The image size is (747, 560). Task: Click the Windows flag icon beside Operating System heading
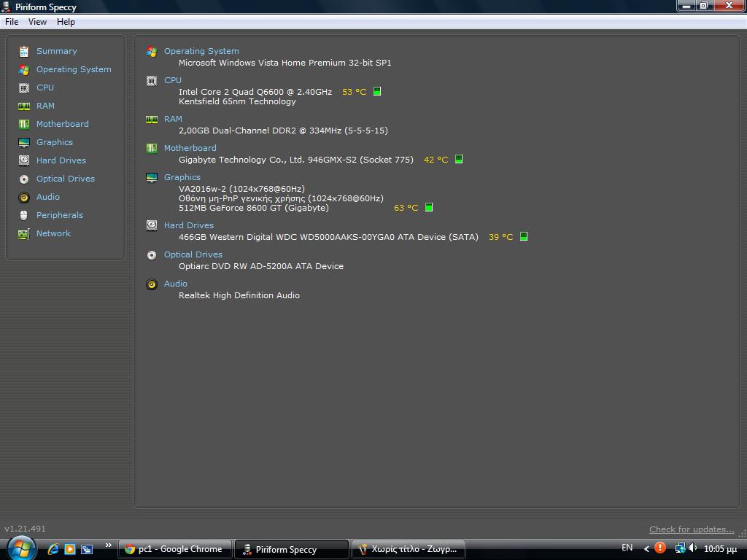tap(152, 52)
